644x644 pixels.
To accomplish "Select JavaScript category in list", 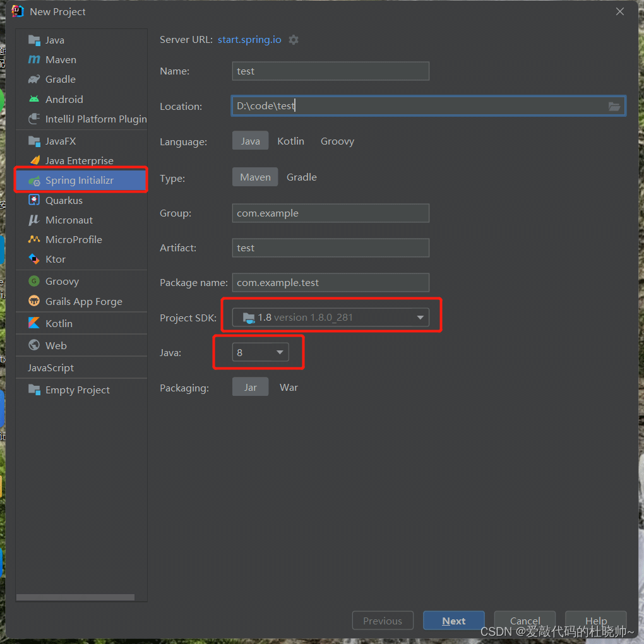I will [81, 367].
